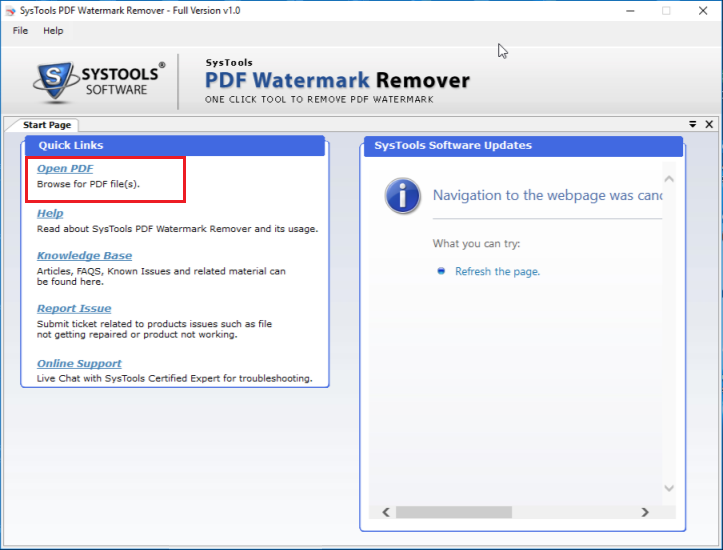Viewport: 723px width, 550px height.
Task: Click the SysTools Software shield logo
Action: click(x=54, y=81)
